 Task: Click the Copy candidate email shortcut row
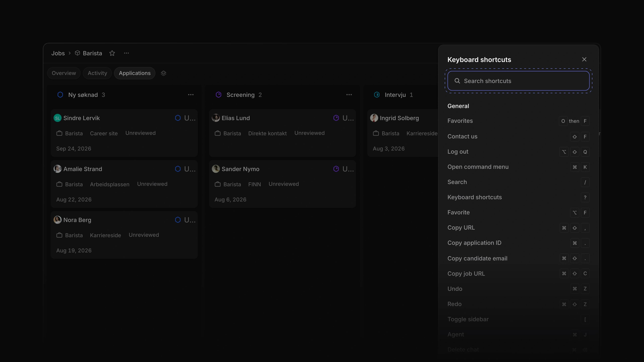click(518, 258)
